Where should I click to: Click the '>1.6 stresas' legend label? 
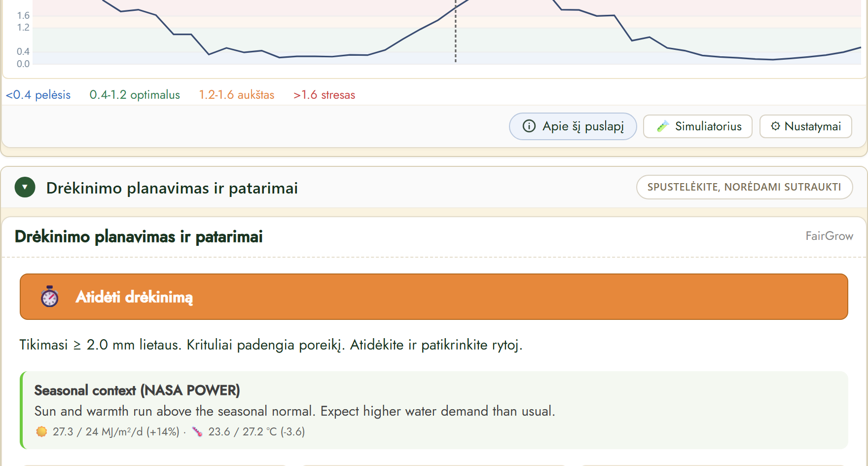click(x=324, y=95)
